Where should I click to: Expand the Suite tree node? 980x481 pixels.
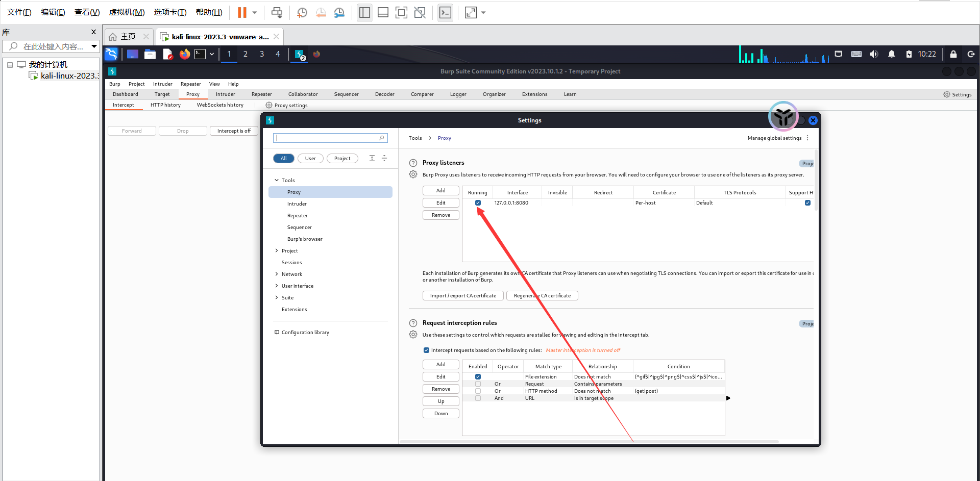coord(277,298)
